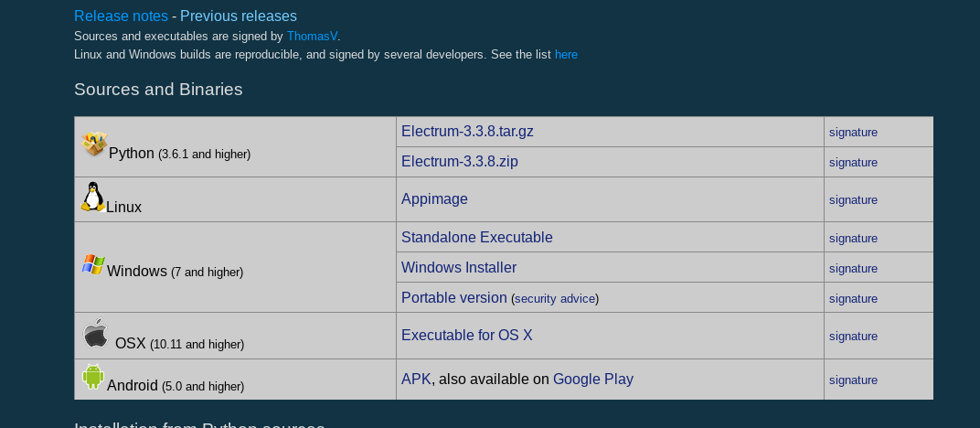Open signature for Portable version
This screenshot has width=980, height=428.
(x=853, y=299)
